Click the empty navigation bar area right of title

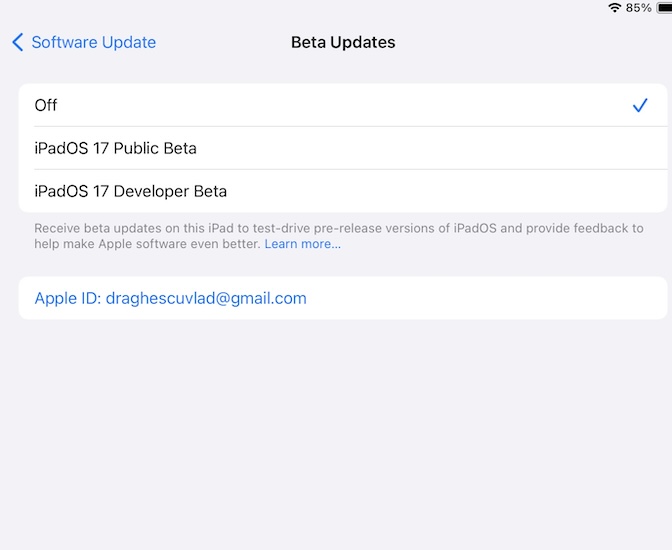[530, 42]
